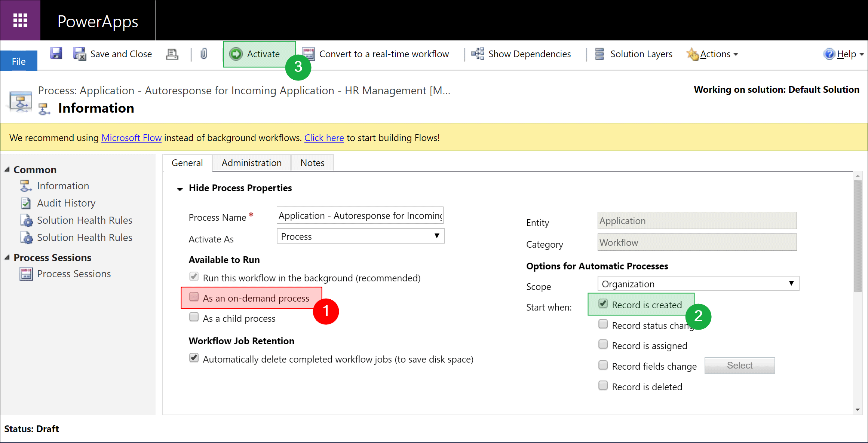Image resolution: width=868 pixels, height=443 pixels.
Task: Click the small workflow icon beside Information heading
Action: [45, 109]
